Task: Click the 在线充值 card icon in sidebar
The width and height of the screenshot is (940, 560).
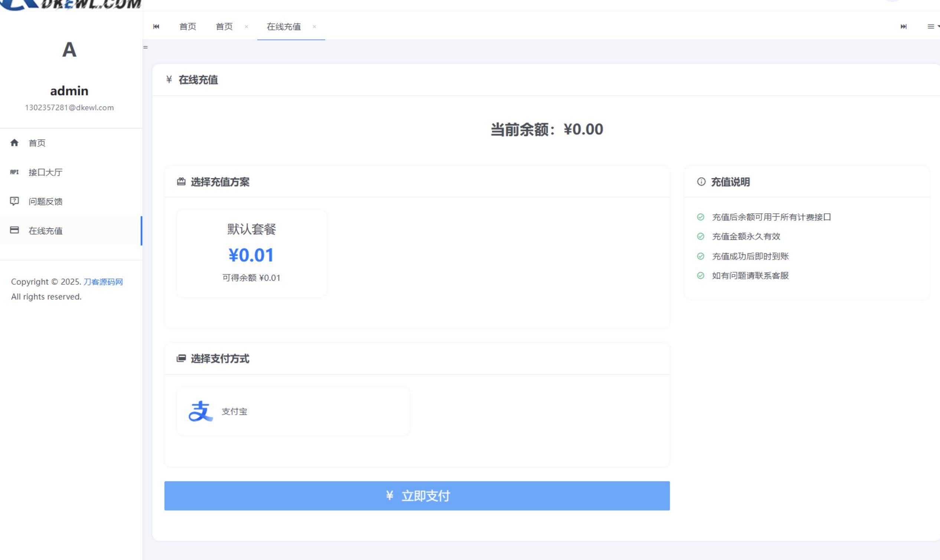Action: pos(14,230)
